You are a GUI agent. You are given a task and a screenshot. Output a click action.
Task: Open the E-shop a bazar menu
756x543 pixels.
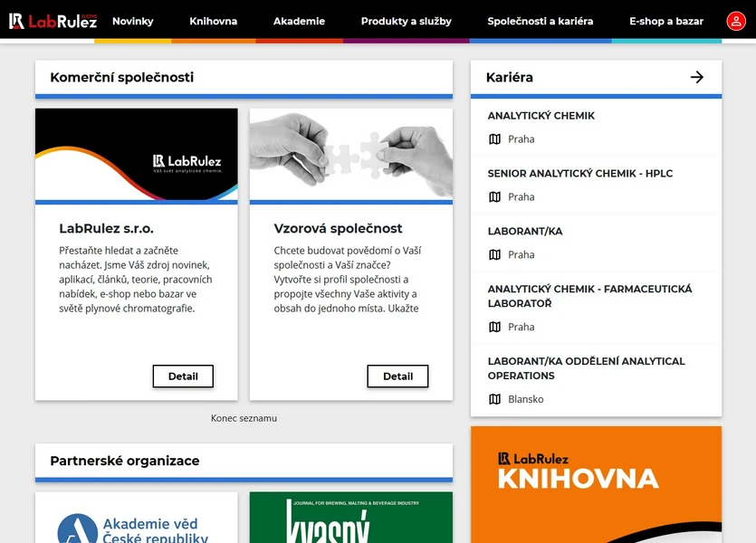coord(665,20)
